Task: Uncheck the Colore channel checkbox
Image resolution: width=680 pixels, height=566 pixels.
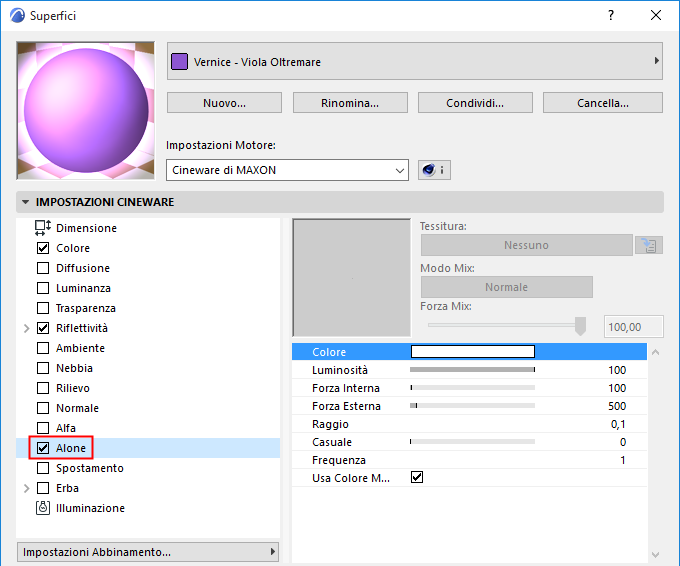Action: pos(43,248)
